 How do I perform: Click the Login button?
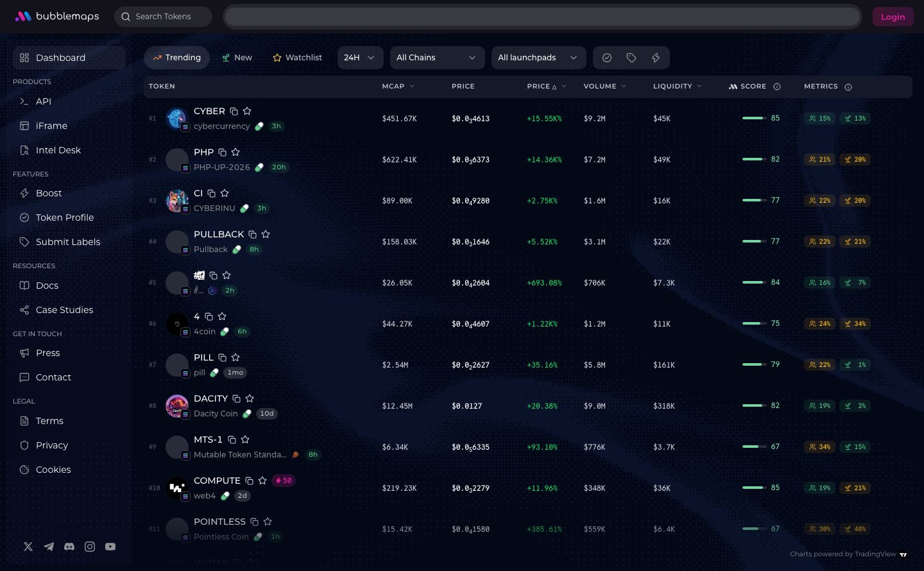coord(893,17)
